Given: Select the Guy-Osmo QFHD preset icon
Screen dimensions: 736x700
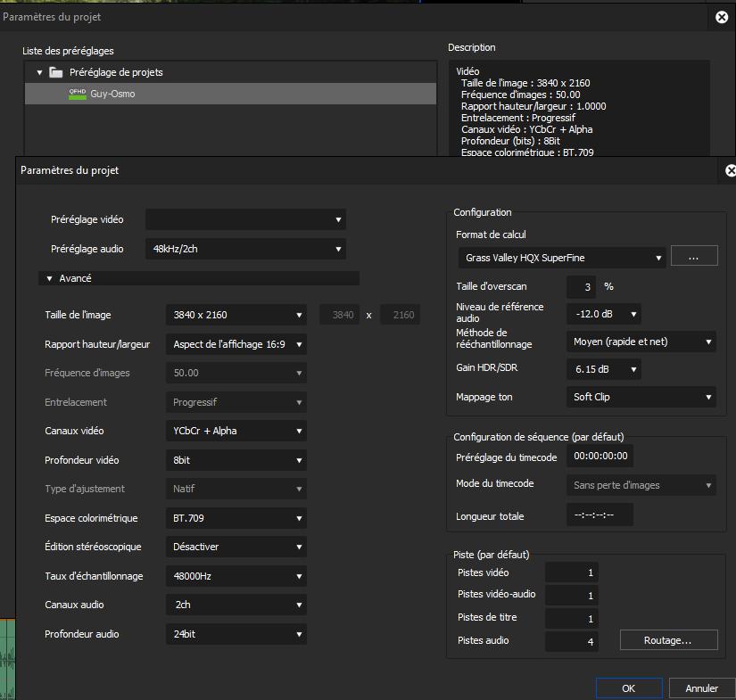Looking at the screenshot, I should [78, 93].
